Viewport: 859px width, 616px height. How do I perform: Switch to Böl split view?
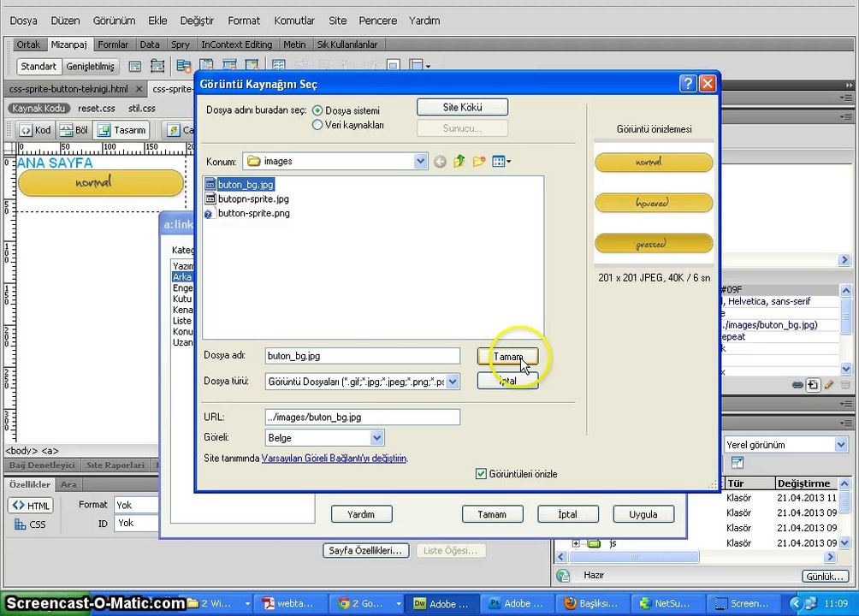pos(74,130)
